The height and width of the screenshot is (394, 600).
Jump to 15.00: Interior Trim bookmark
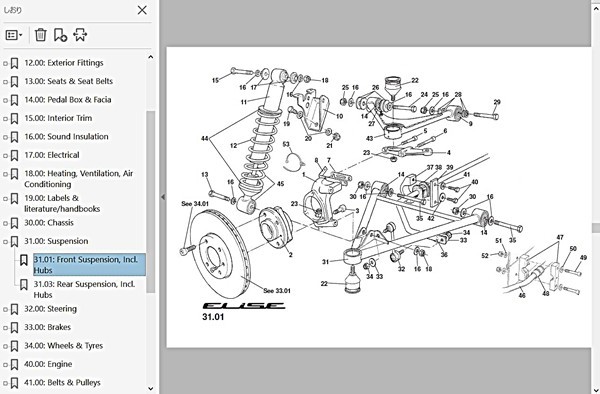pos(58,118)
